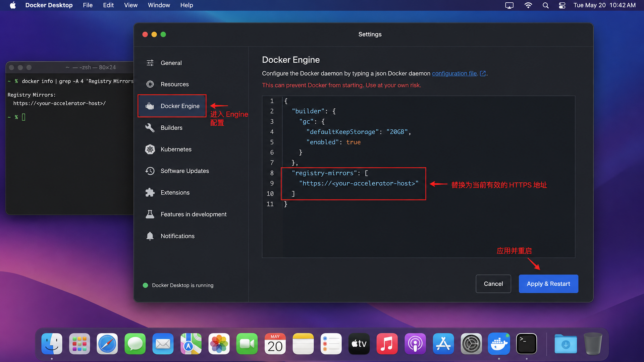Click the Extensions puzzle piece icon
The height and width of the screenshot is (362, 644).
[150, 192]
